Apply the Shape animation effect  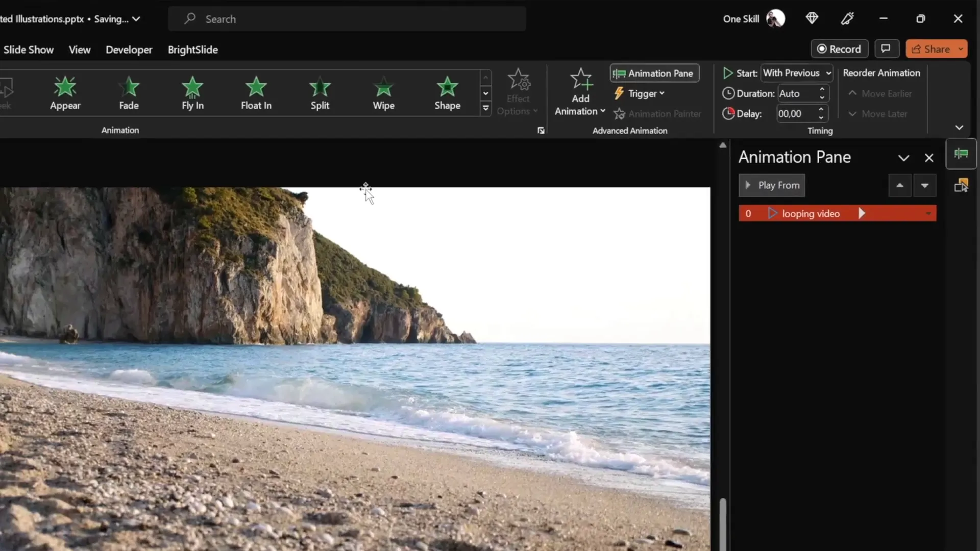447,93
